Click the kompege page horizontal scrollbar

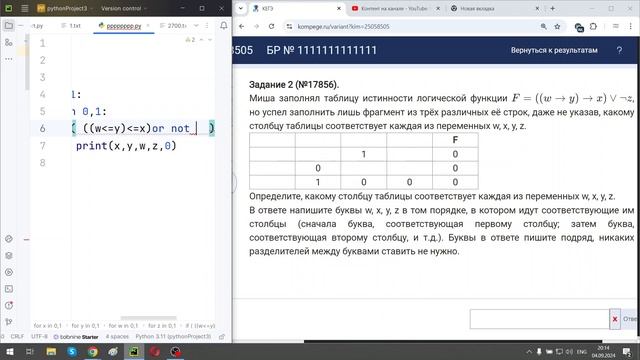(453, 341)
